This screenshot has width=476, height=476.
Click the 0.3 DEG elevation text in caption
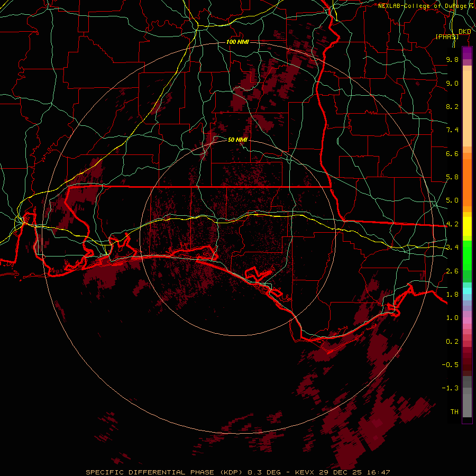point(264,472)
